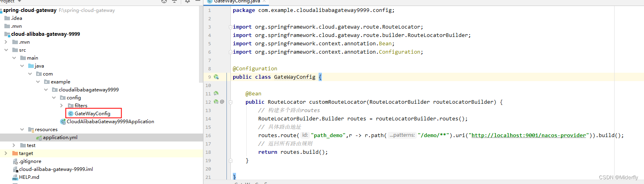Close the GateWayConfig.java tab
Viewport: 644px width, 184px height.
coord(264,1)
